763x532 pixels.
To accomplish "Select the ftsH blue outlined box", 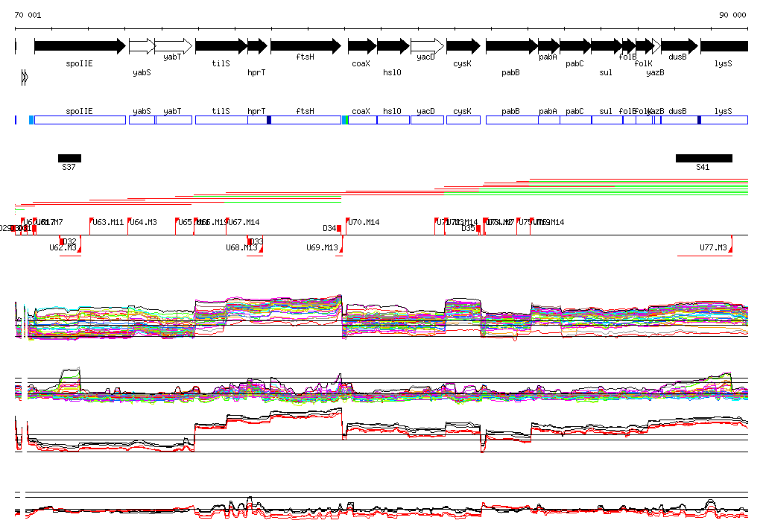I will [x=306, y=120].
